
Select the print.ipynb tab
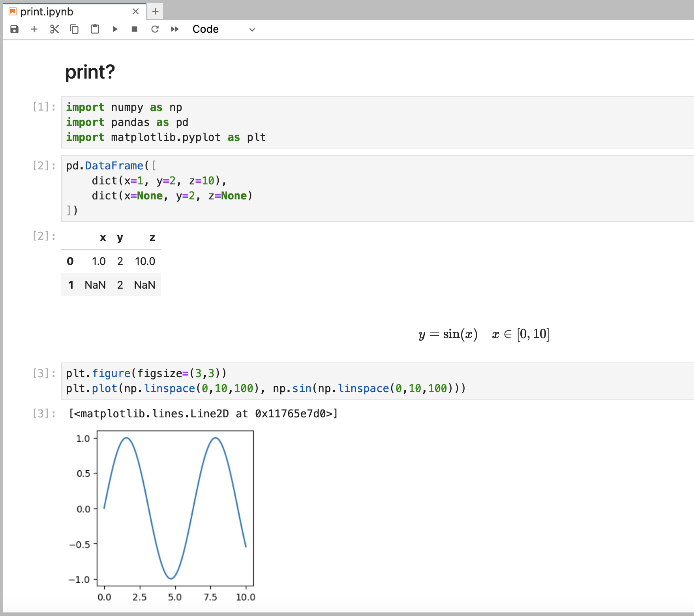click(47, 12)
